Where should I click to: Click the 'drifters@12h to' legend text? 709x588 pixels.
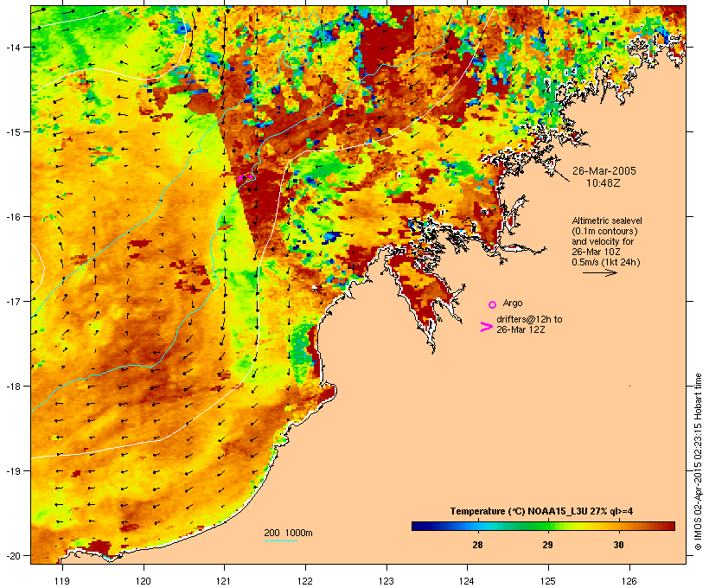click(529, 319)
